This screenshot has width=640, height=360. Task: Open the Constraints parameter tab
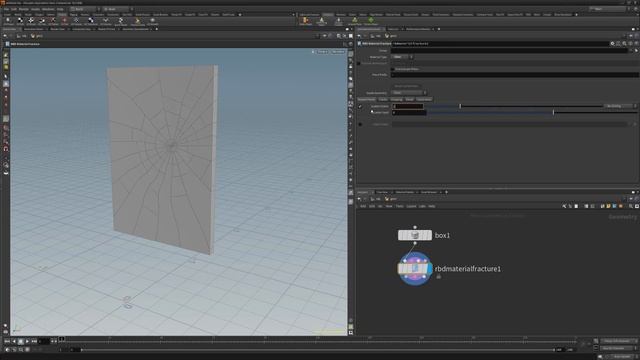[x=424, y=99]
